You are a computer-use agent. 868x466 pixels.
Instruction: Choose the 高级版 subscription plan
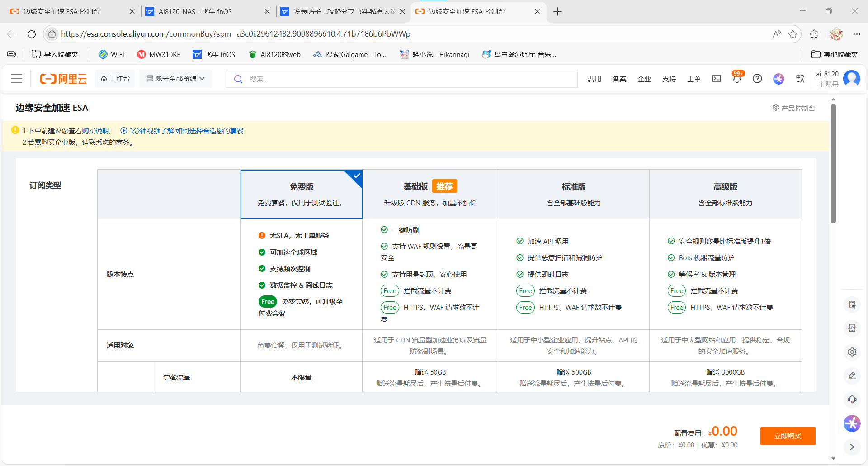725,194
